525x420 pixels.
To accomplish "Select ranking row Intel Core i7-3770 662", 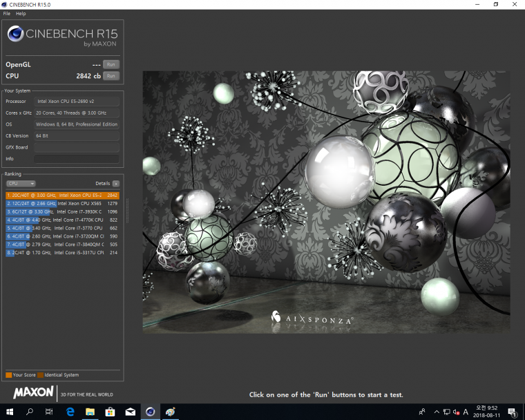I will [62, 228].
